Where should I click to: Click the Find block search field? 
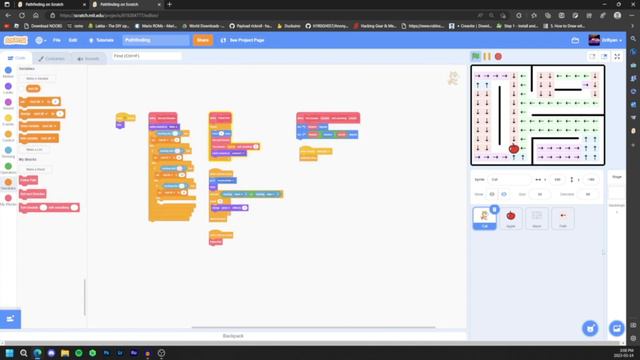(146, 56)
